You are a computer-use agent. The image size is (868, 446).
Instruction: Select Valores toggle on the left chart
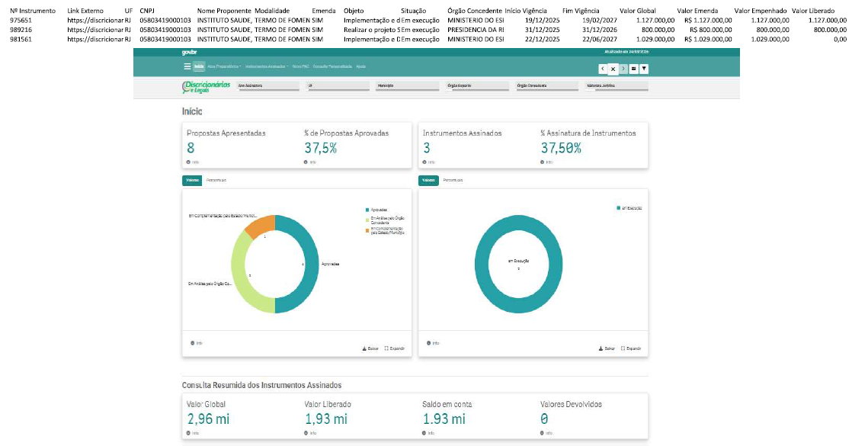coord(192,180)
